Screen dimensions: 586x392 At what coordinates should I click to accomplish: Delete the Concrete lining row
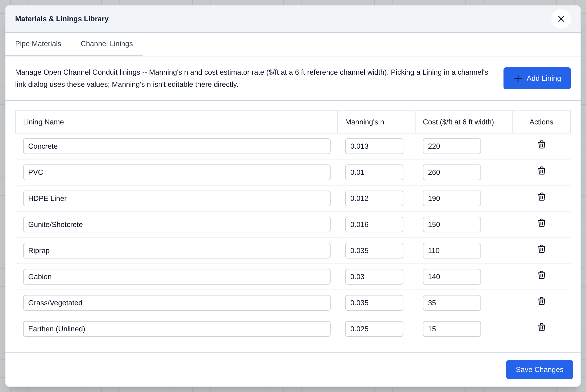point(541,145)
